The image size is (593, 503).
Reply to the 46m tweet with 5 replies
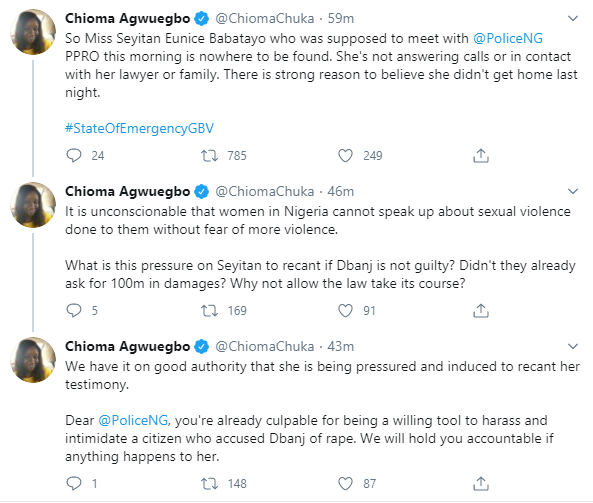[x=74, y=310]
